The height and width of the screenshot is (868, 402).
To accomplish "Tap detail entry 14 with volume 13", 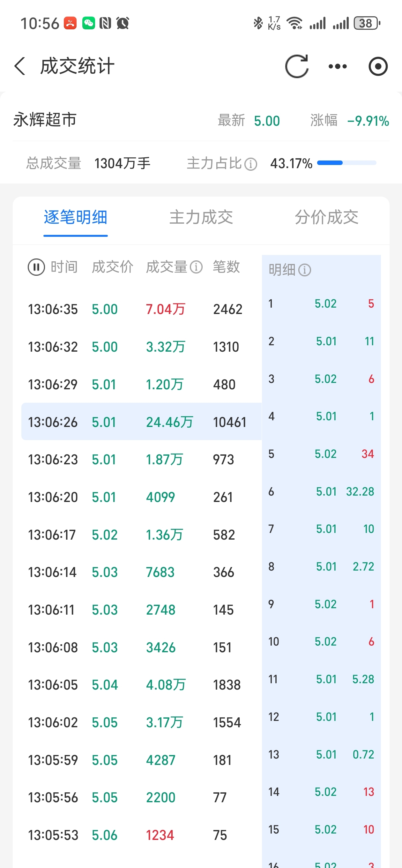I will tap(322, 792).
